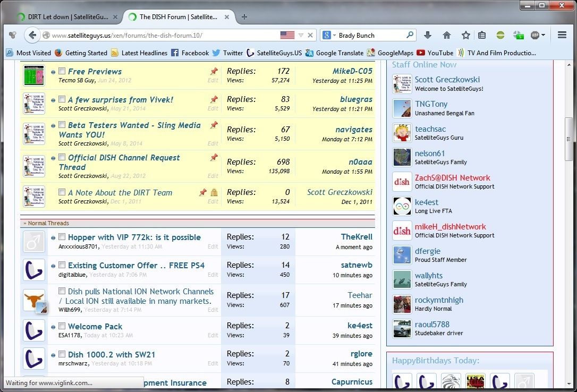Click the browser Back arrow button
Viewport: 577px width, 392px height.
pyautogui.click(x=32, y=35)
